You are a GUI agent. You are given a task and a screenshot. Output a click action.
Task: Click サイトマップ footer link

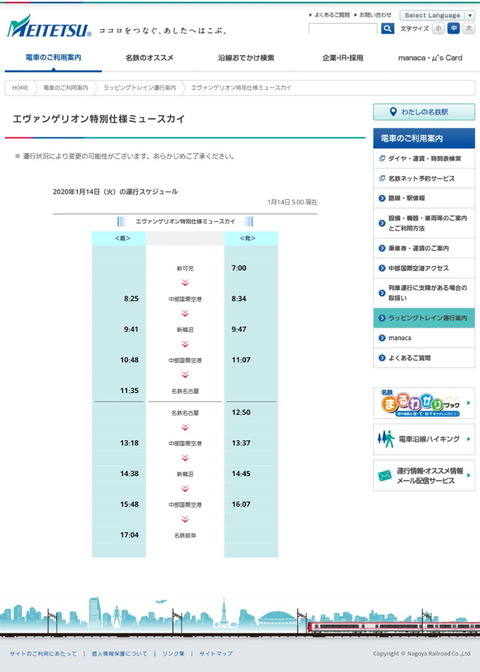click(216, 654)
